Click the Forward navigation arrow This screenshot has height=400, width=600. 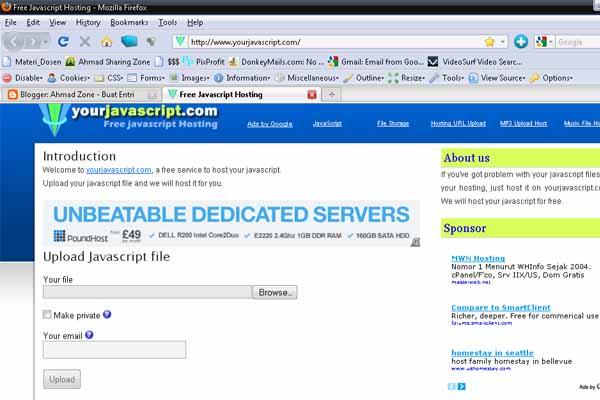[x=33, y=42]
